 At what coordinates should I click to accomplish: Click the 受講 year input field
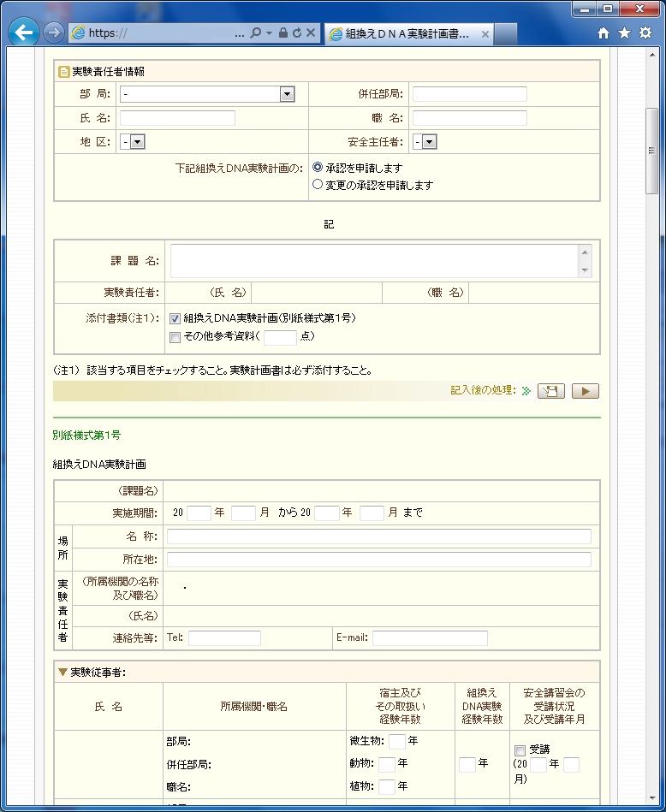point(538,764)
